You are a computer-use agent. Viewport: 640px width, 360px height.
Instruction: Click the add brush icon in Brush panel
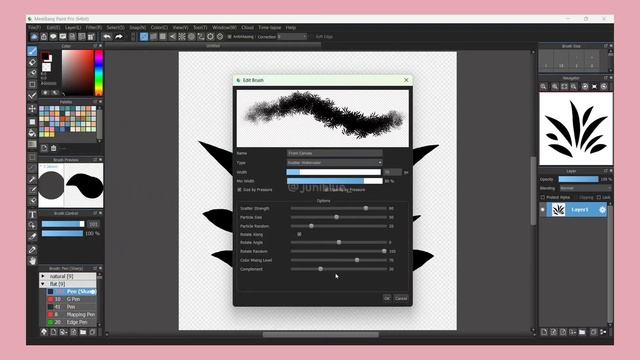coord(53,332)
